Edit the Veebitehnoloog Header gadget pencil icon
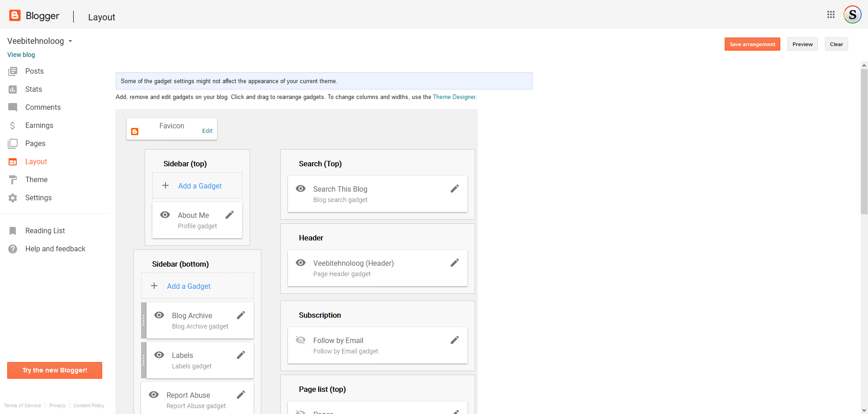The image size is (868, 414). click(x=454, y=263)
